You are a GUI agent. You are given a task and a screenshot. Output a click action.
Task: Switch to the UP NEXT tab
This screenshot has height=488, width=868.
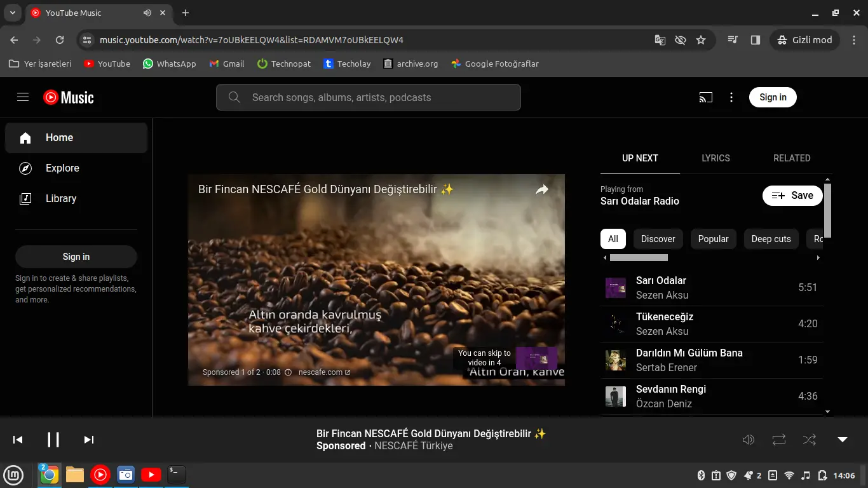(640, 158)
